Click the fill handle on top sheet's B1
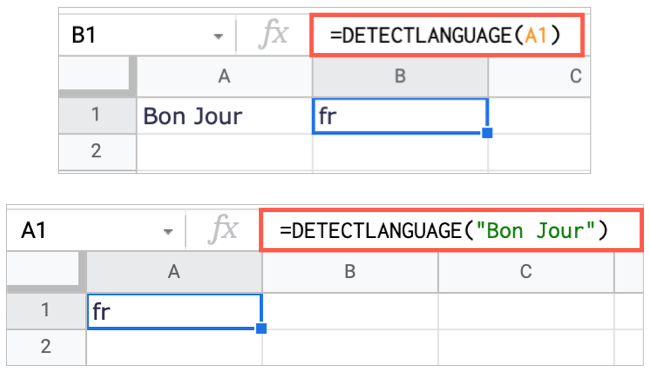The image size is (650, 370). pyautogui.click(x=488, y=133)
